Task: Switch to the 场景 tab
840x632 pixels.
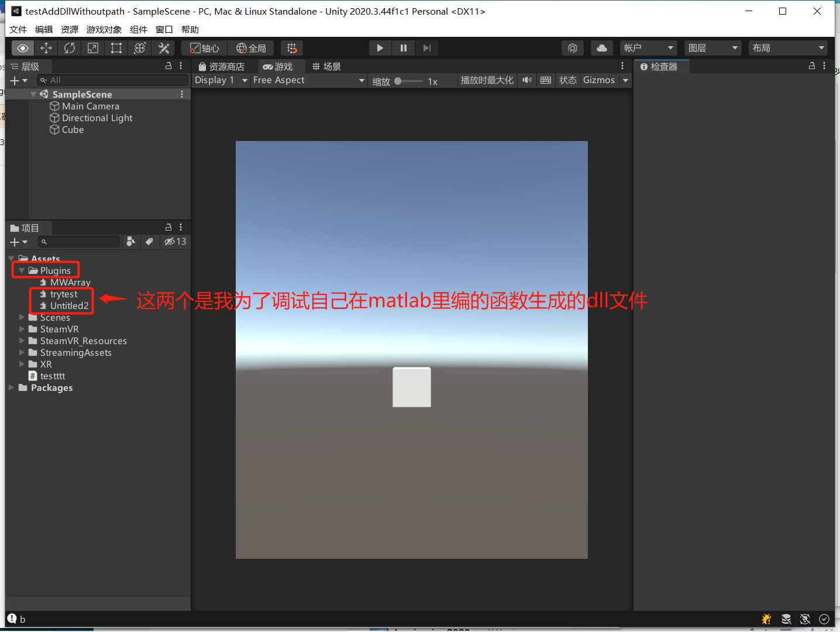Action: [x=326, y=67]
